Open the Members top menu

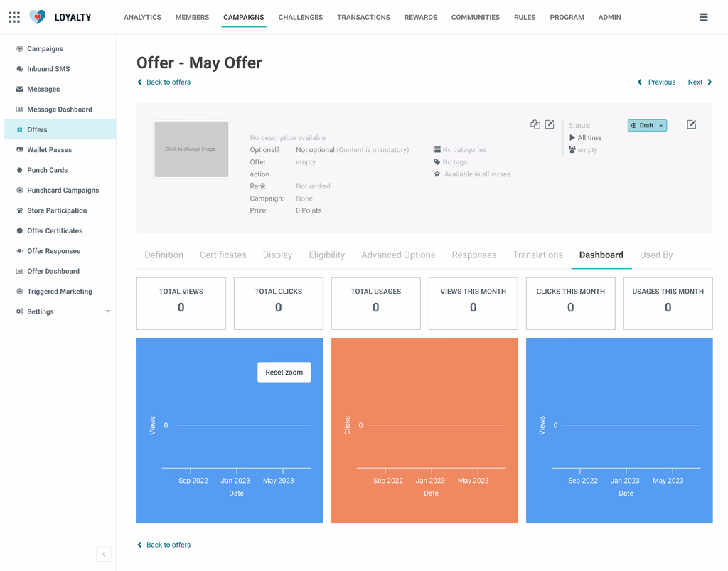coord(192,17)
